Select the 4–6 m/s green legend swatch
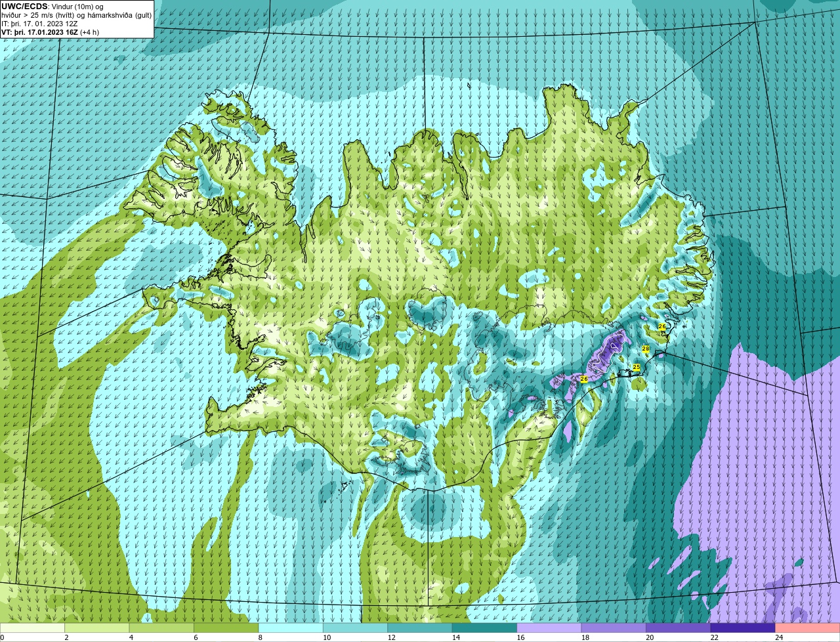This screenshot has height=642, width=840. pyautogui.click(x=162, y=628)
